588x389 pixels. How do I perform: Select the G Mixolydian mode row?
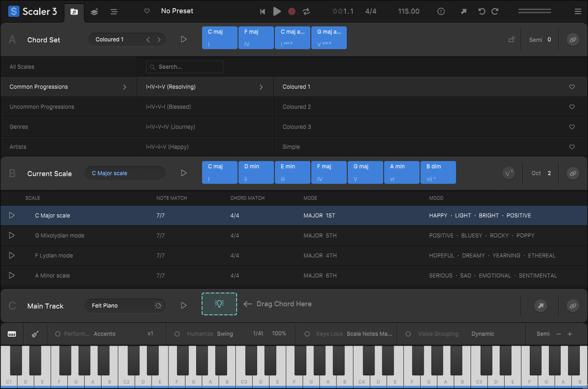(59, 236)
